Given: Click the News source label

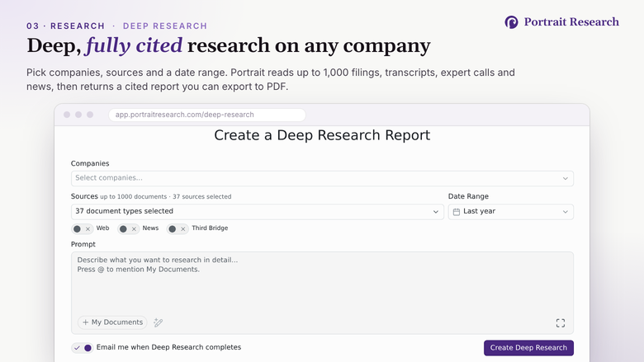Looking at the screenshot, I should pyautogui.click(x=150, y=228).
